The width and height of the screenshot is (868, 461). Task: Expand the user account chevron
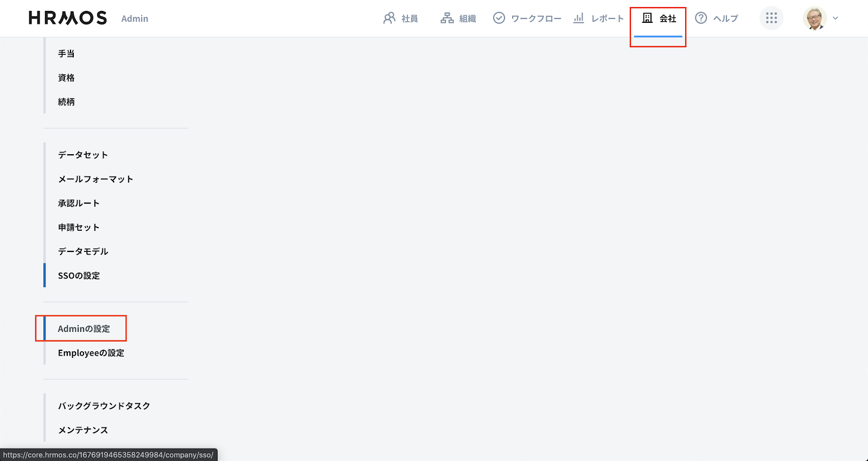(x=835, y=18)
